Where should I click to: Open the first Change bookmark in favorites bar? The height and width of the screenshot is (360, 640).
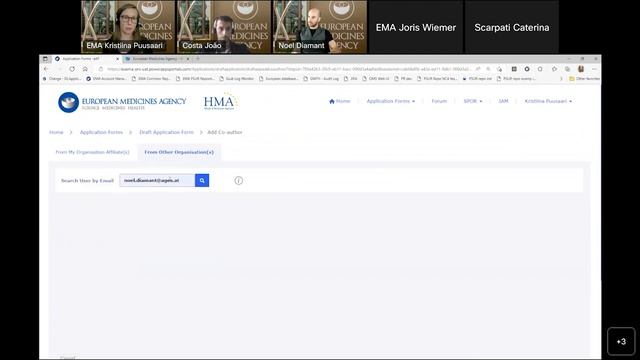[x=62, y=78]
